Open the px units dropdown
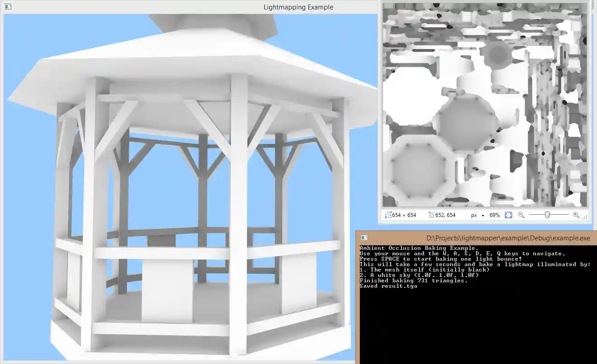 pyautogui.click(x=474, y=215)
